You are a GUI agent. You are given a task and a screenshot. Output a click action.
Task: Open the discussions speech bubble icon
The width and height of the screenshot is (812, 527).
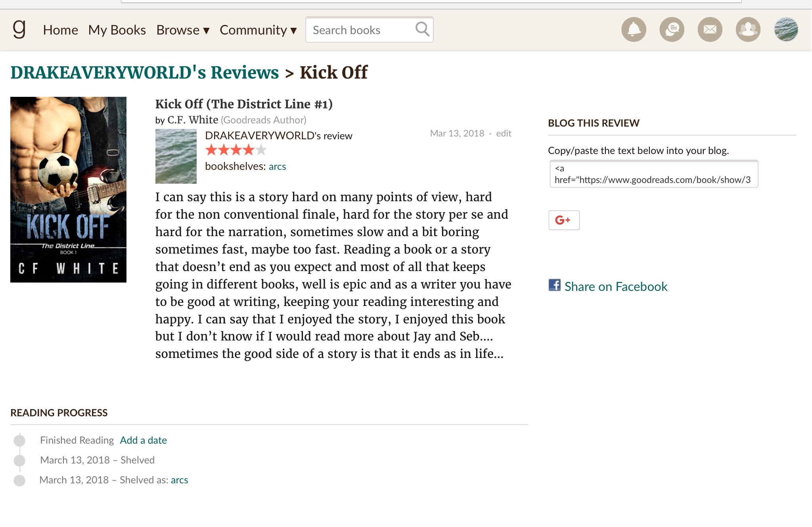(x=672, y=29)
